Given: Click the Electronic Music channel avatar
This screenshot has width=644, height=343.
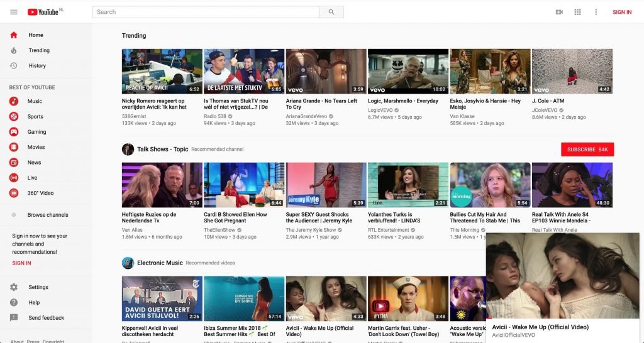Looking at the screenshot, I should [128, 263].
